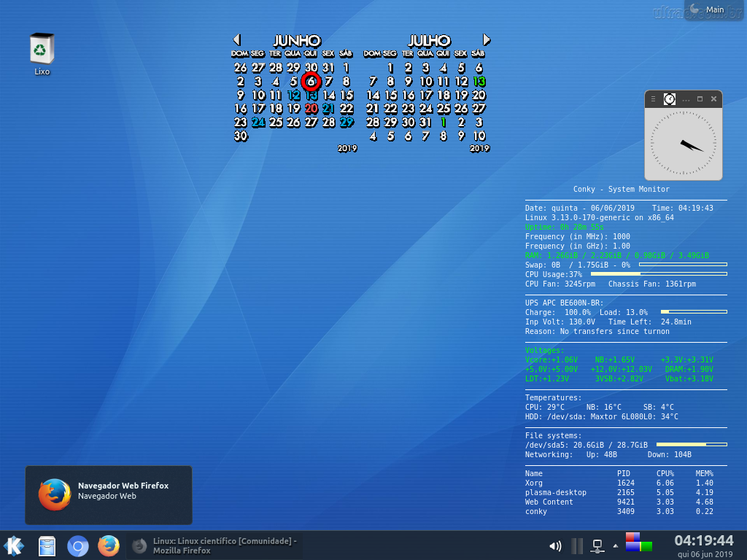Click the Conky - System Monitor title
The height and width of the screenshot is (560, 747).
tap(622, 189)
